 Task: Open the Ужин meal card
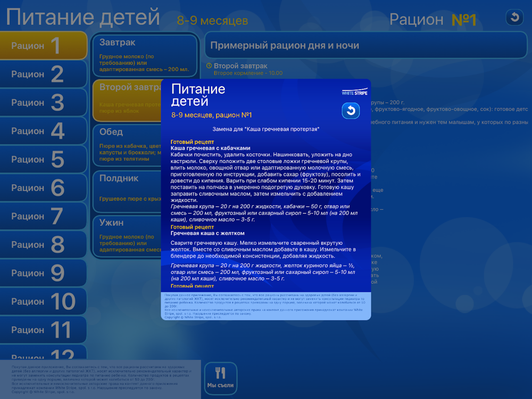click(127, 236)
